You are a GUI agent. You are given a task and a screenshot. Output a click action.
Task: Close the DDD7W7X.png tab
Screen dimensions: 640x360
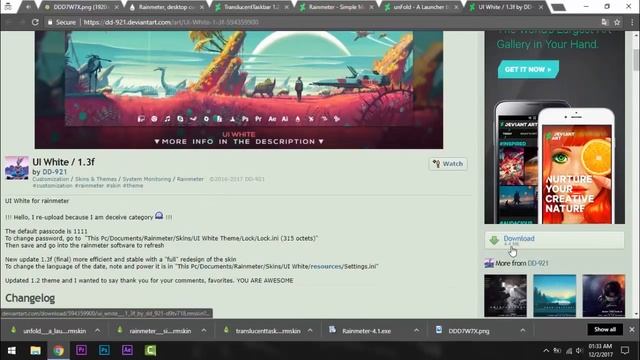(x=116, y=7)
